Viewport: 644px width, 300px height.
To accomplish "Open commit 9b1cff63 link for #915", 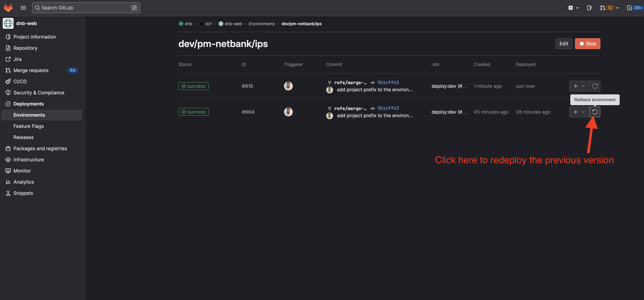I will coord(388,82).
